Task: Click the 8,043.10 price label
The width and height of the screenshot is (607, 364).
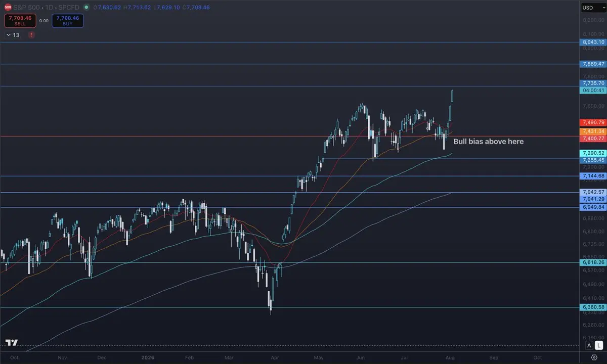Action: click(x=593, y=42)
